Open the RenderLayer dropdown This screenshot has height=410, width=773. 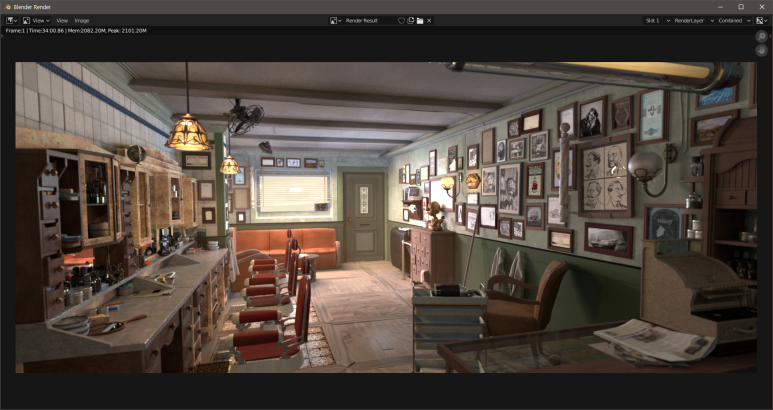(693, 20)
